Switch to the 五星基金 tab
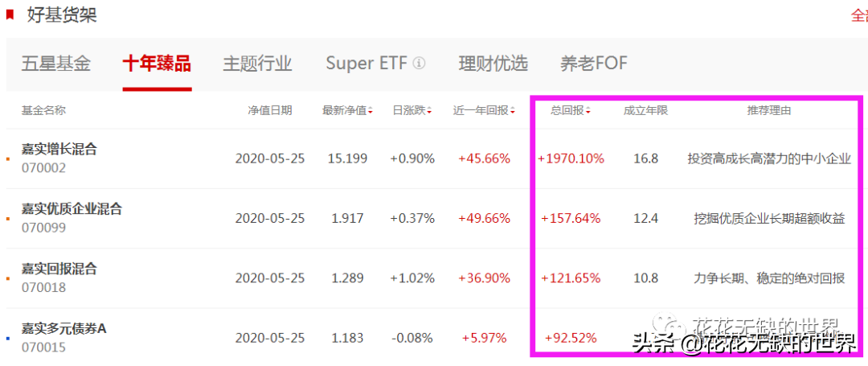Image resolution: width=868 pixels, height=366 pixels. pos(56,64)
